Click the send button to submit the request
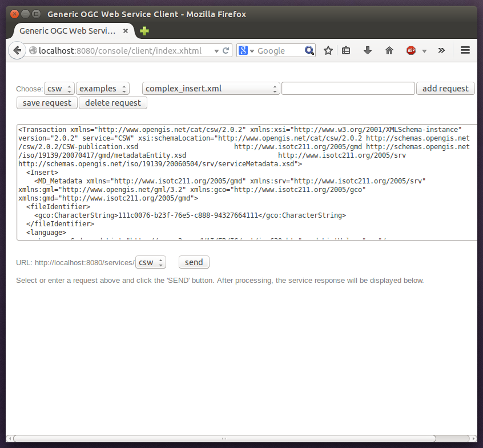483x448 pixels. coord(194,262)
